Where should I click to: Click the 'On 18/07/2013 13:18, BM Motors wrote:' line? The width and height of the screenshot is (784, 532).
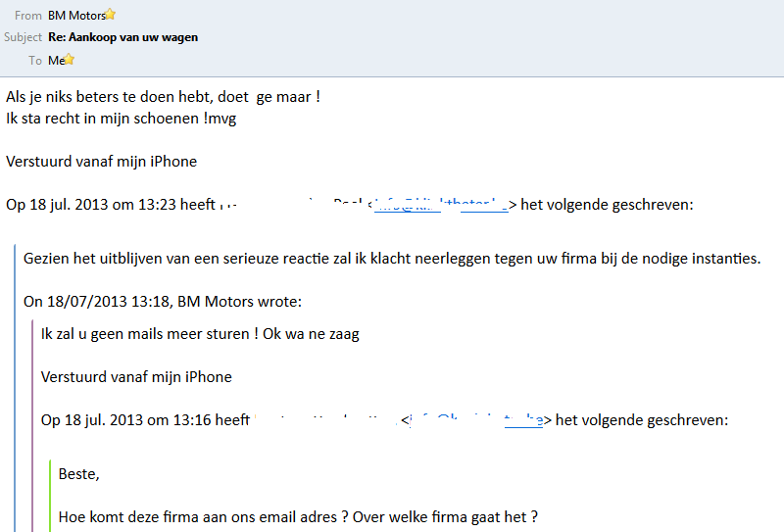coord(163,301)
